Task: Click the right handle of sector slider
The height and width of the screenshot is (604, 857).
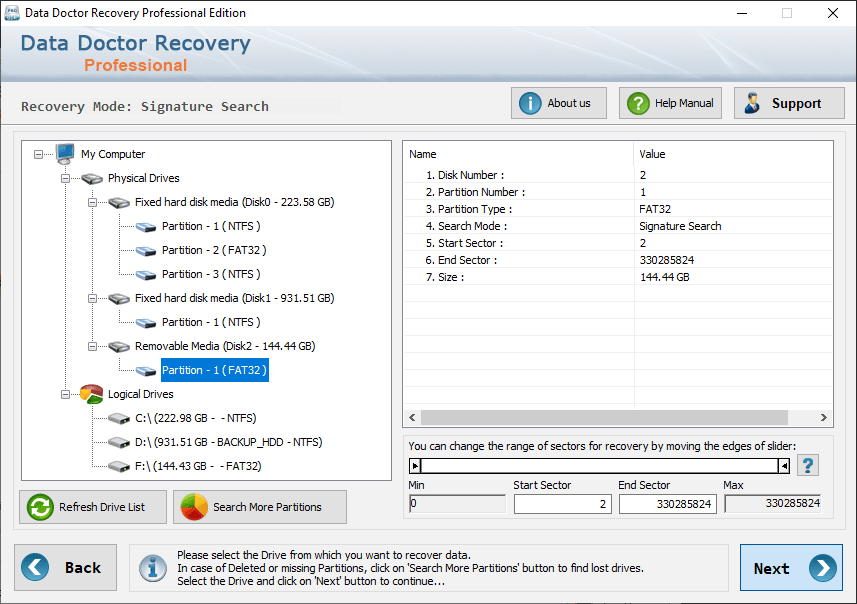Action: tap(784, 466)
